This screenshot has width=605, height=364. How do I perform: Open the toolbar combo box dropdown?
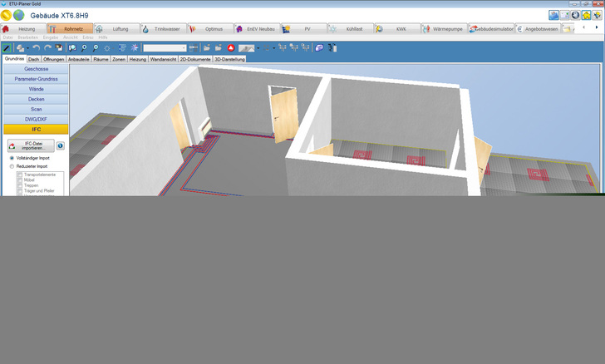pos(183,48)
